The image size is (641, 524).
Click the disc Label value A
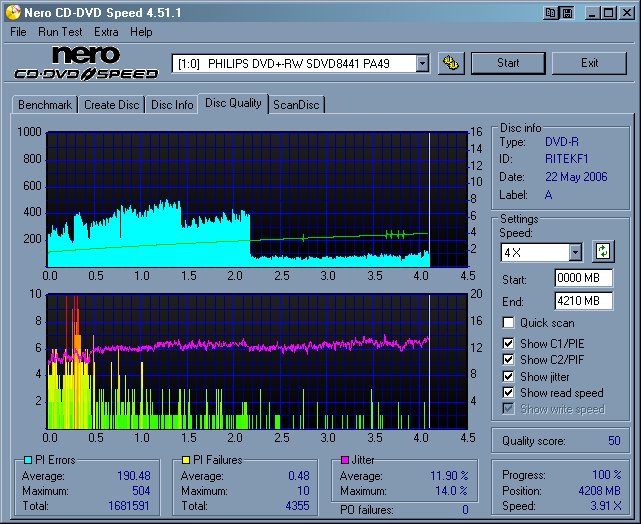tap(549, 195)
